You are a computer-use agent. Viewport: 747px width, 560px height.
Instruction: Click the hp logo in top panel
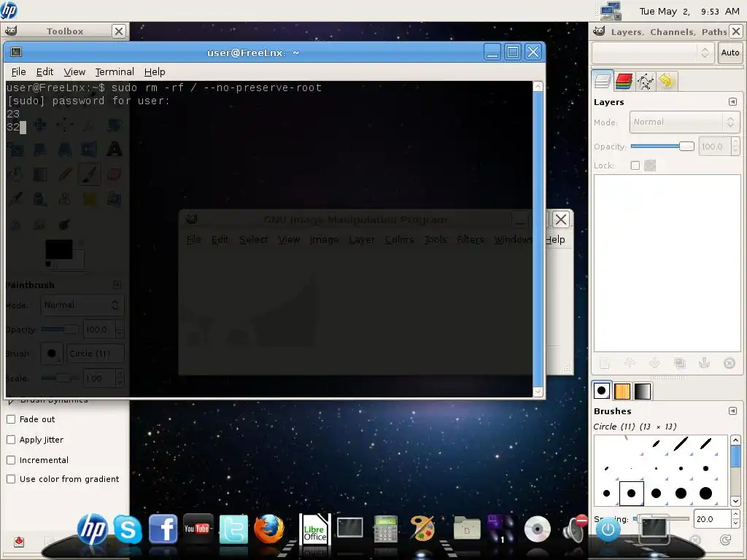coord(9,10)
